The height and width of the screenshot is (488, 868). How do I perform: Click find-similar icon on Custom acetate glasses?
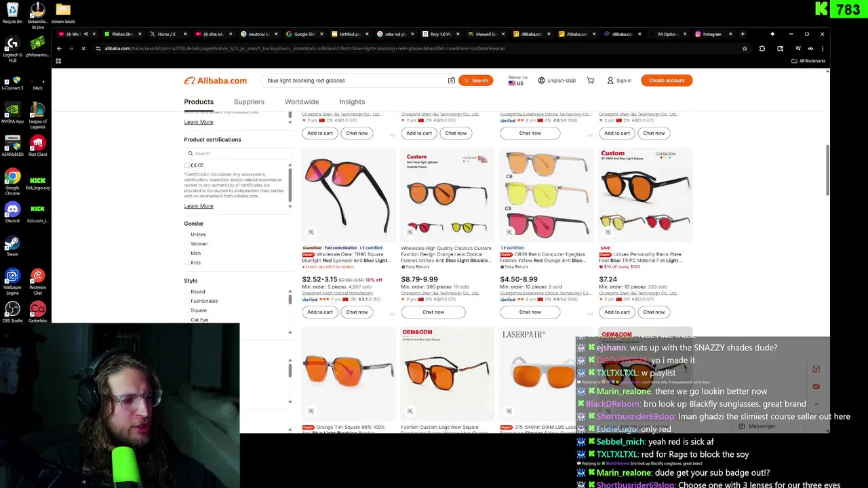click(x=410, y=232)
